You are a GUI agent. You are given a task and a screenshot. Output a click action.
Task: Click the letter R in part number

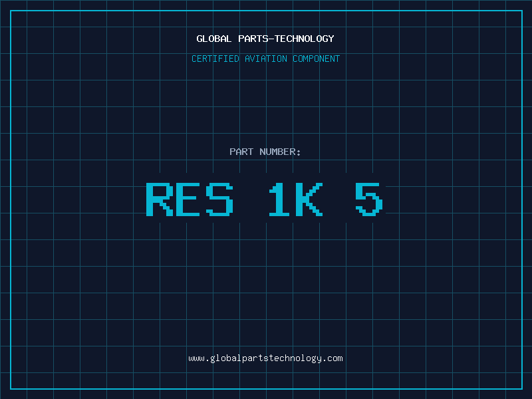coord(159,199)
